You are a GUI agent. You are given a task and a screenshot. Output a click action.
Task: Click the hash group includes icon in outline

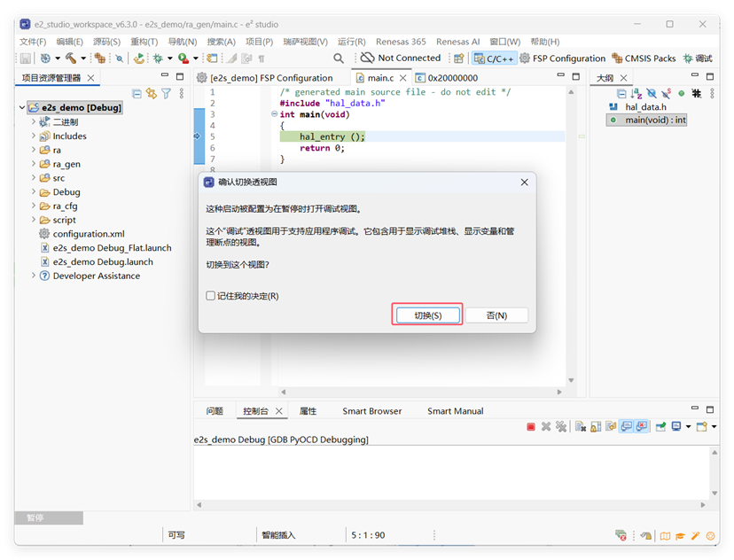click(697, 94)
